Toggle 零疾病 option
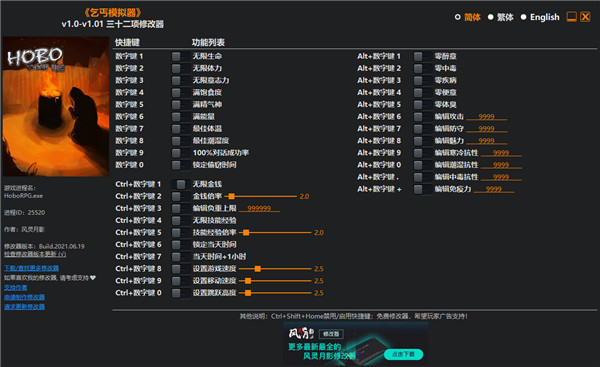The width and height of the screenshot is (600, 367). coord(422,81)
